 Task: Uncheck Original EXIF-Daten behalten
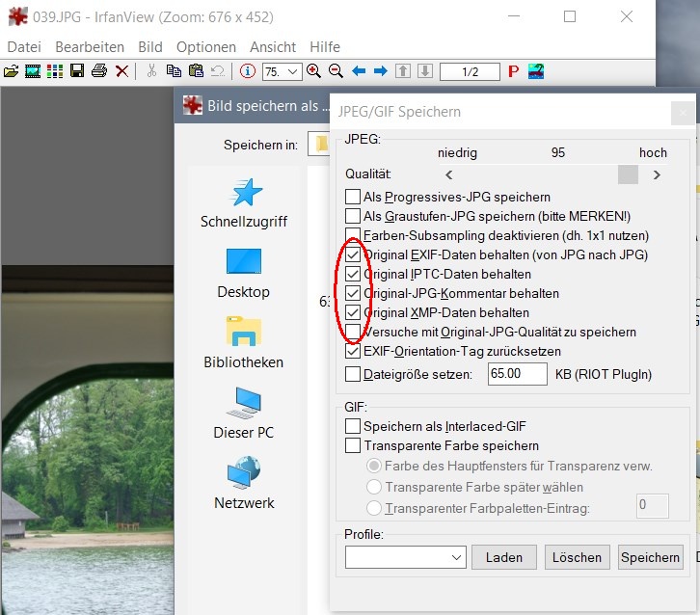click(x=353, y=254)
